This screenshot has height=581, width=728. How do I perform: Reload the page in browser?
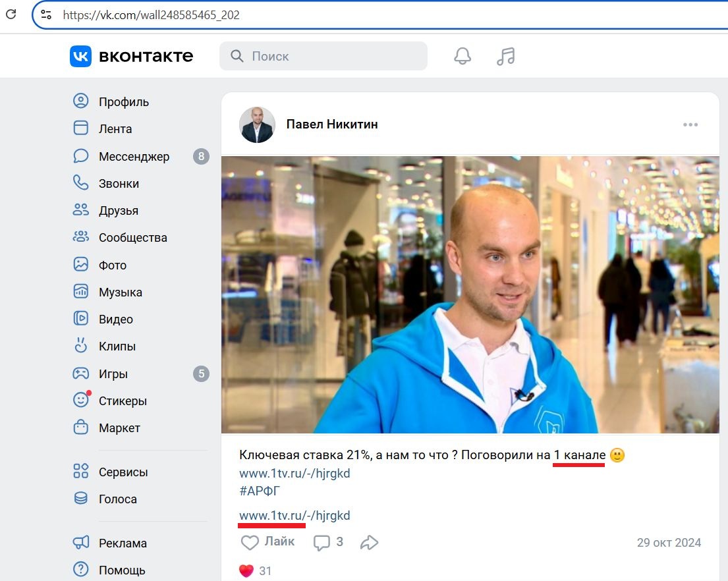pos(11,14)
